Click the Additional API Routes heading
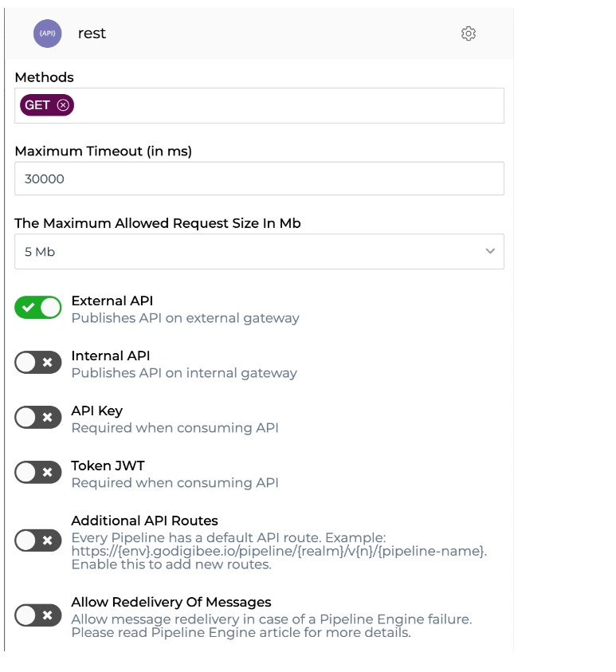The height and width of the screenshot is (672, 616). tap(144, 521)
